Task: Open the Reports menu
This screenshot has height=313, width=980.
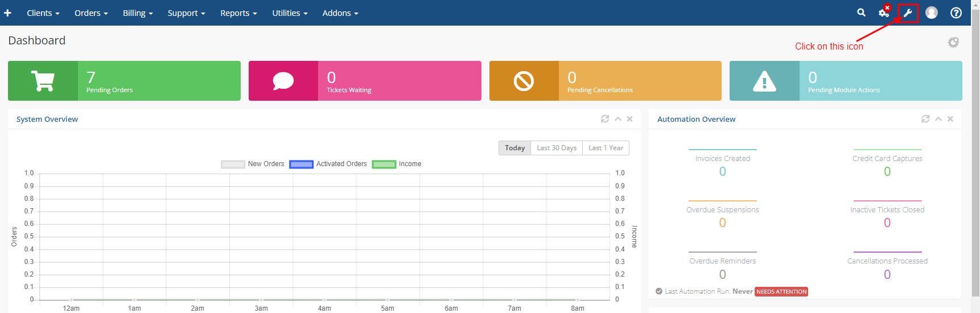Action: [238, 13]
